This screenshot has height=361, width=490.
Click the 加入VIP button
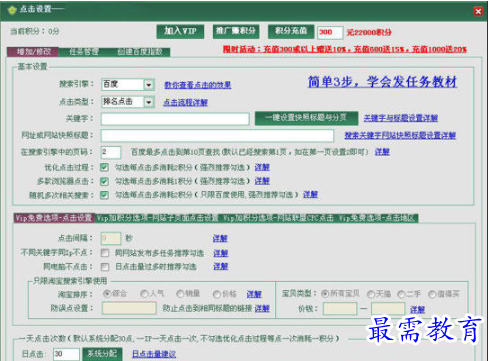point(180,32)
